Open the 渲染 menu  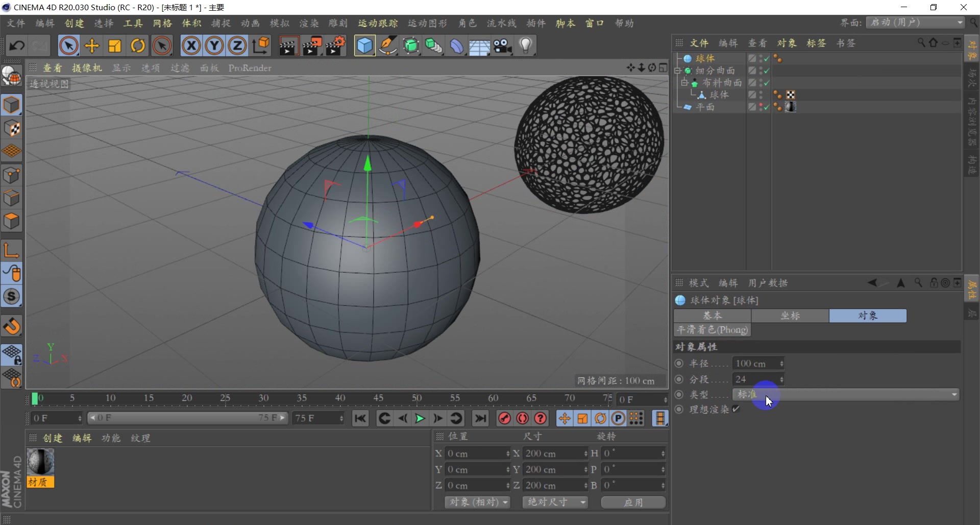pos(308,23)
